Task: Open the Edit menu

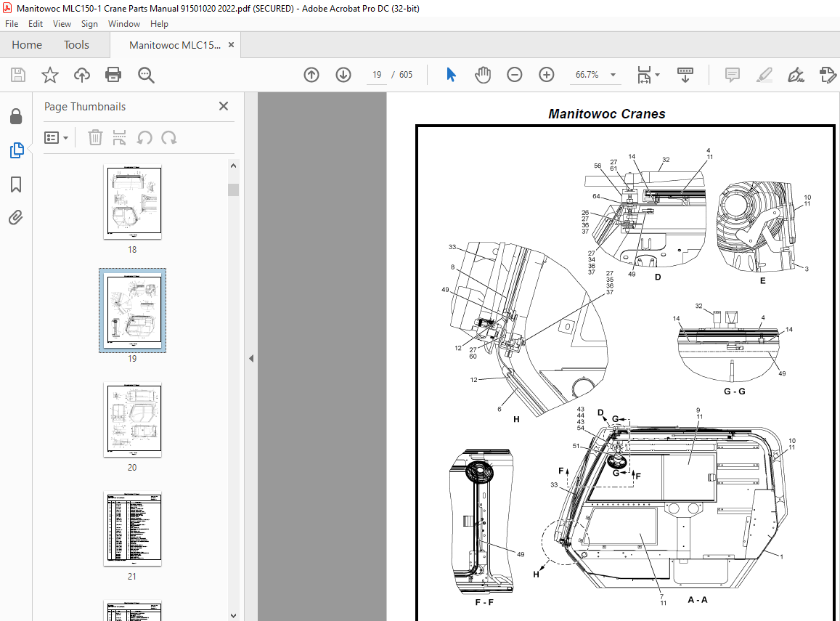Action: (36, 23)
